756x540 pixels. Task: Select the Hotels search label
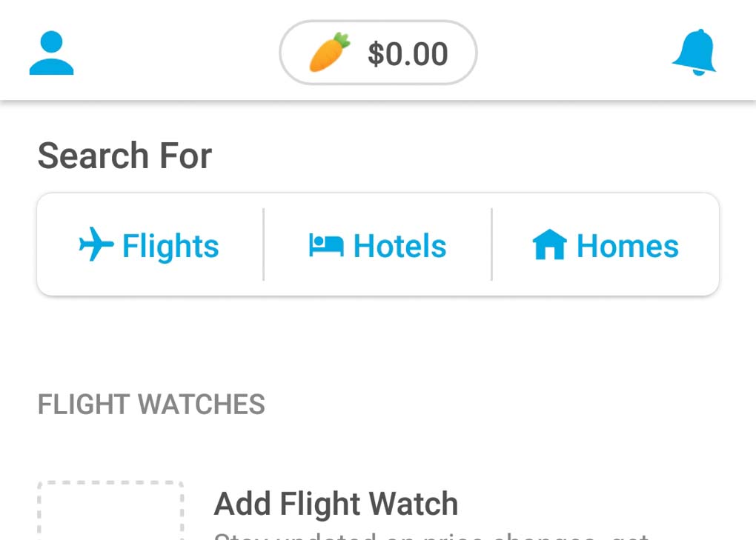pyautogui.click(x=399, y=246)
